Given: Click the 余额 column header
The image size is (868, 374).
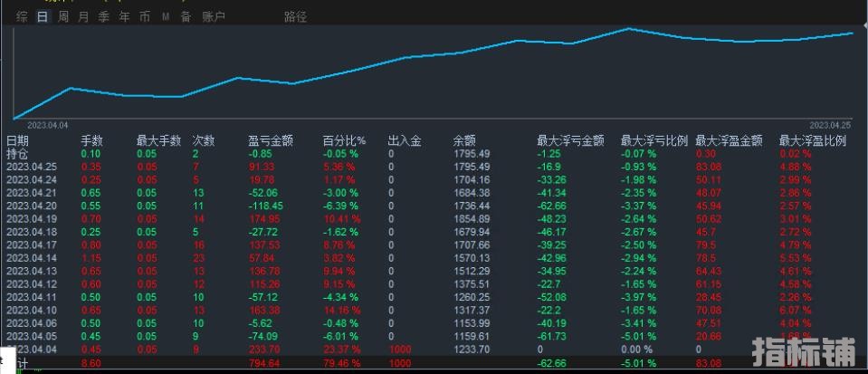Looking at the screenshot, I should [464, 140].
